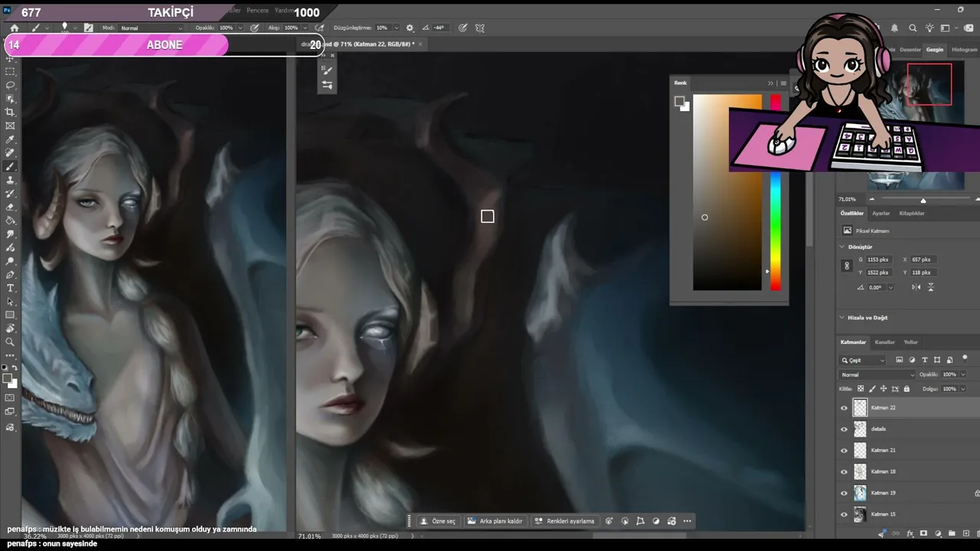Open the brush blend Mode dropdown
The width and height of the screenshot is (980, 551).
pos(152,28)
